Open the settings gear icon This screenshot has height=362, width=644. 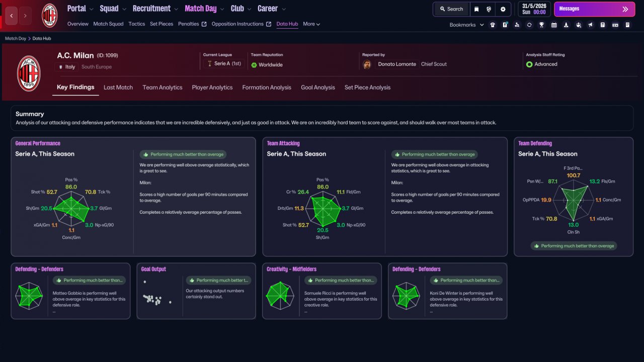click(503, 9)
